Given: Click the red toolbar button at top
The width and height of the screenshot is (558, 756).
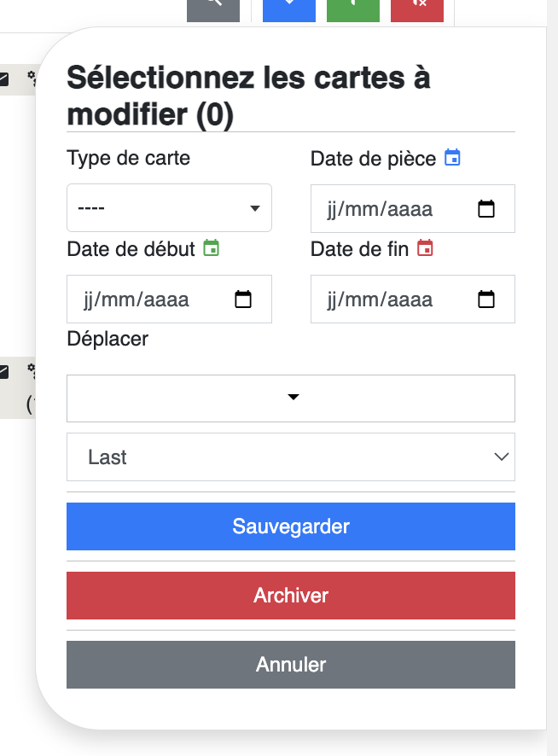Looking at the screenshot, I should [417, 10].
